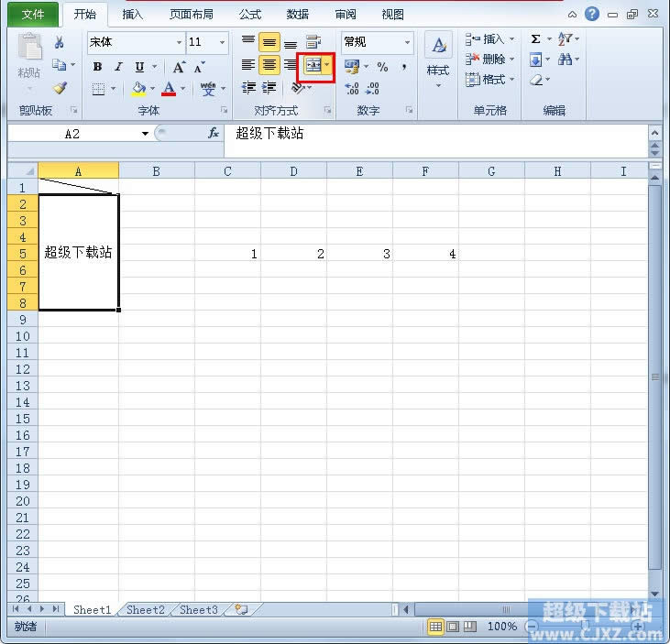Toggle Underline formatting
The width and height of the screenshot is (670, 644).
(x=139, y=67)
